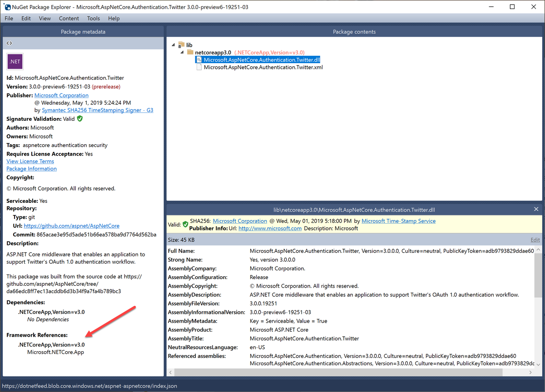Viewport: 545px width, 392px height.
Task: Click the view metadata source icon
Action: coord(9,43)
